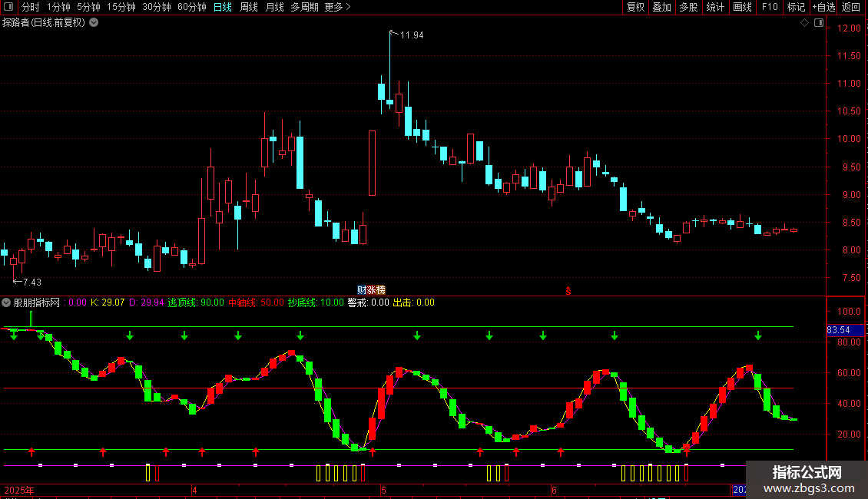
Task: Click the 83.54 indicator value box
Action: pos(845,329)
